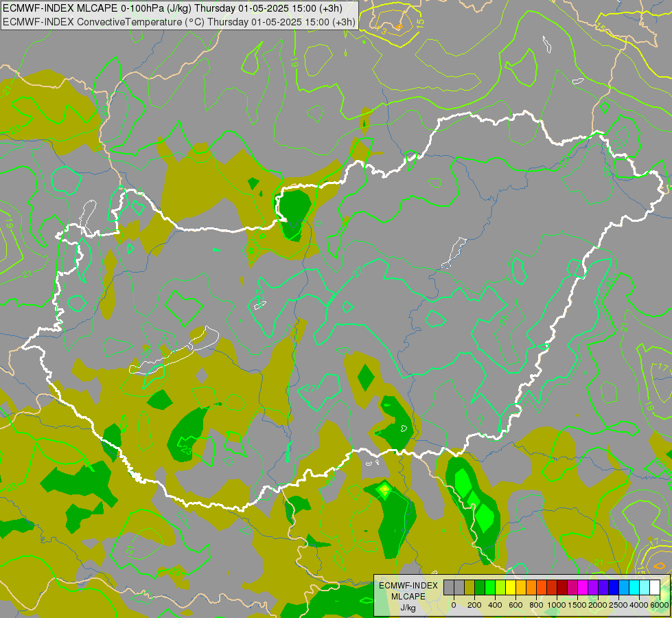
Task: Click the legend value 1000
Action: pos(557,605)
